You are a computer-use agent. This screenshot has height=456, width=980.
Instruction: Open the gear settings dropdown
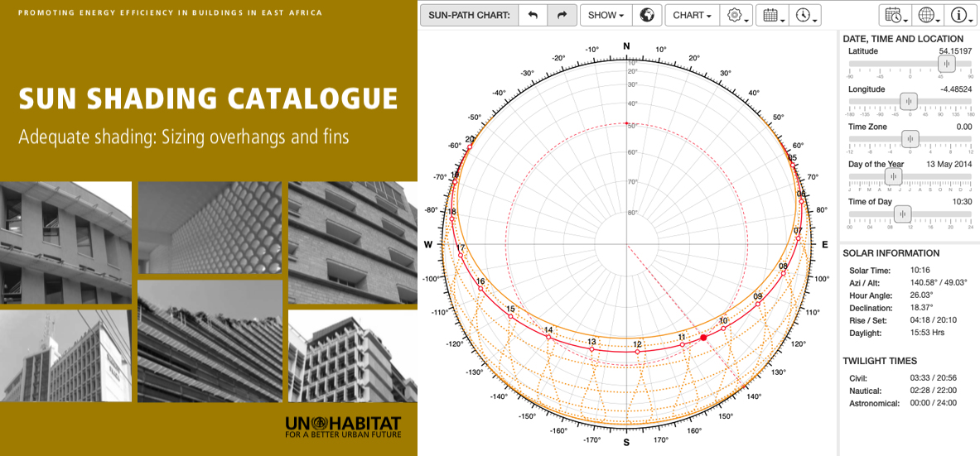[x=736, y=16]
